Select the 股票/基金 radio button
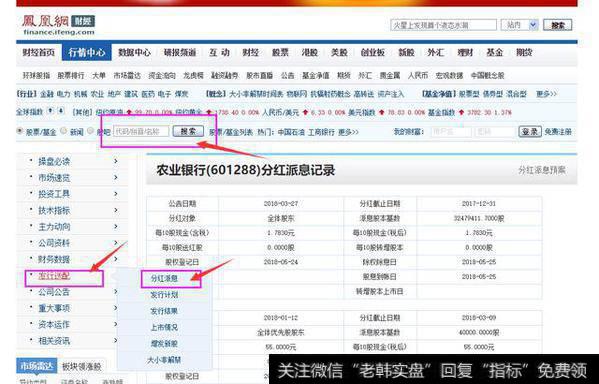The width and height of the screenshot is (599, 384). click(19, 131)
